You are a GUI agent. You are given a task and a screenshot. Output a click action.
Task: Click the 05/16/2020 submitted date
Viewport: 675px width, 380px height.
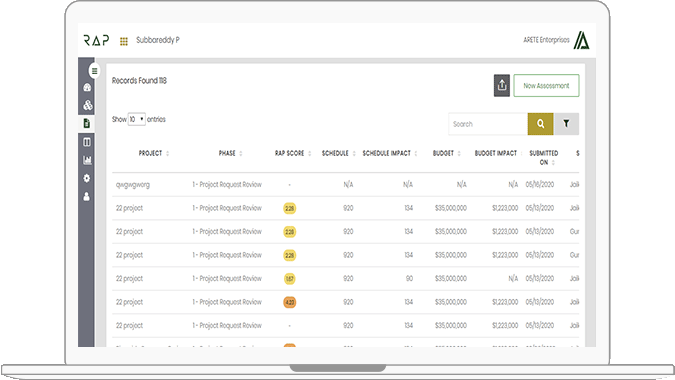(x=539, y=185)
